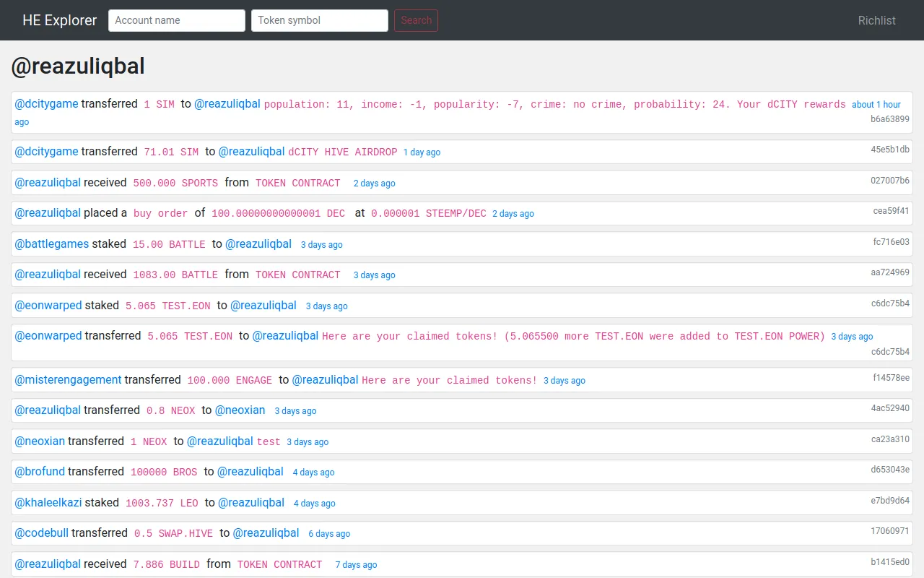Image resolution: width=924 pixels, height=578 pixels.
Task: Click @codebull account link
Action: (x=42, y=533)
